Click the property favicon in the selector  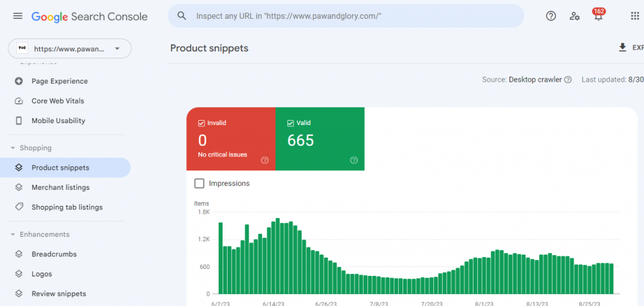tap(22, 48)
